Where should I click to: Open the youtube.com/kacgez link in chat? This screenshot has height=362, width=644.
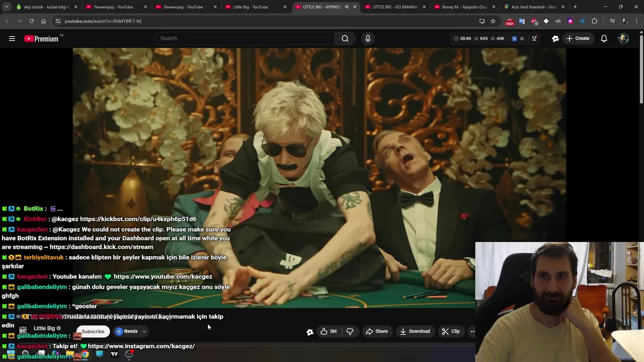tap(163, 277)
